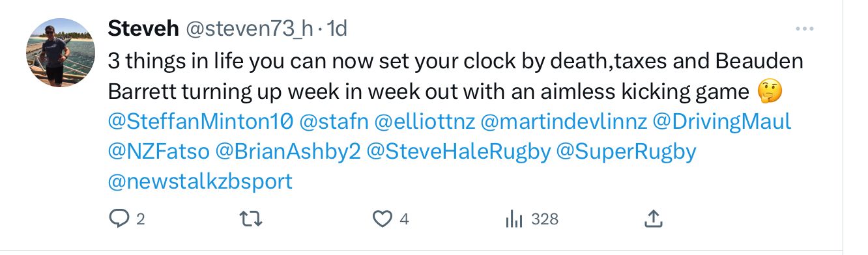
Task: Open @SteveHaleRugby mention
Action: tap(459, 152)
